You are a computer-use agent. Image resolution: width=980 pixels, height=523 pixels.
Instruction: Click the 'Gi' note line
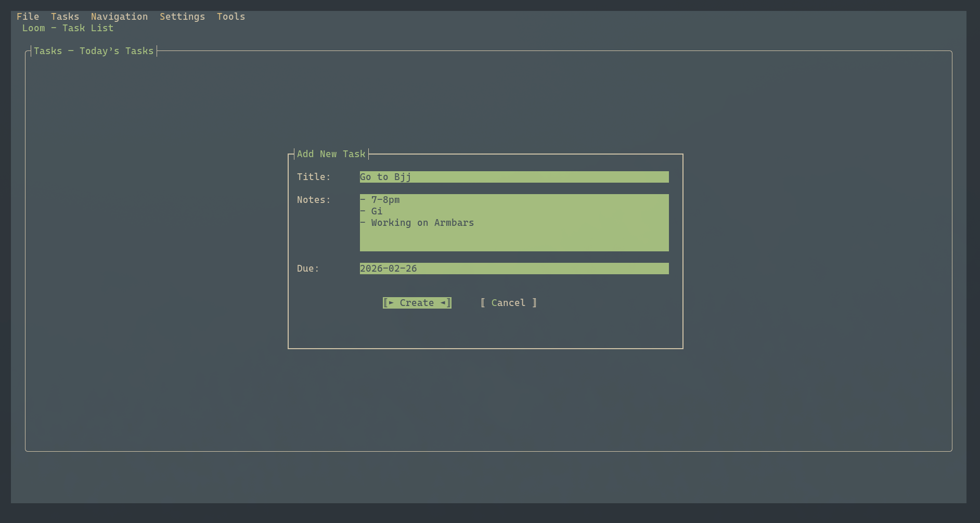[376, 211]
